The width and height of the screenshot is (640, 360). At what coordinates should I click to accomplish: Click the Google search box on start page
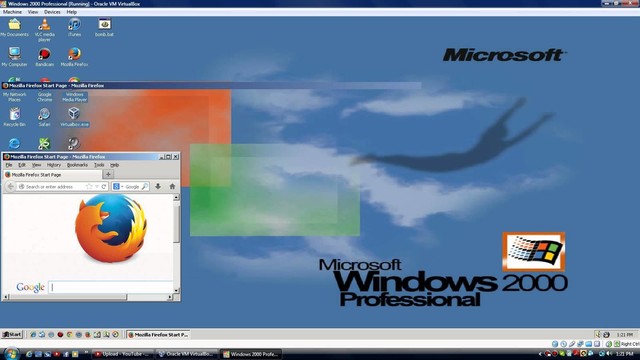(x=111, y=287)
